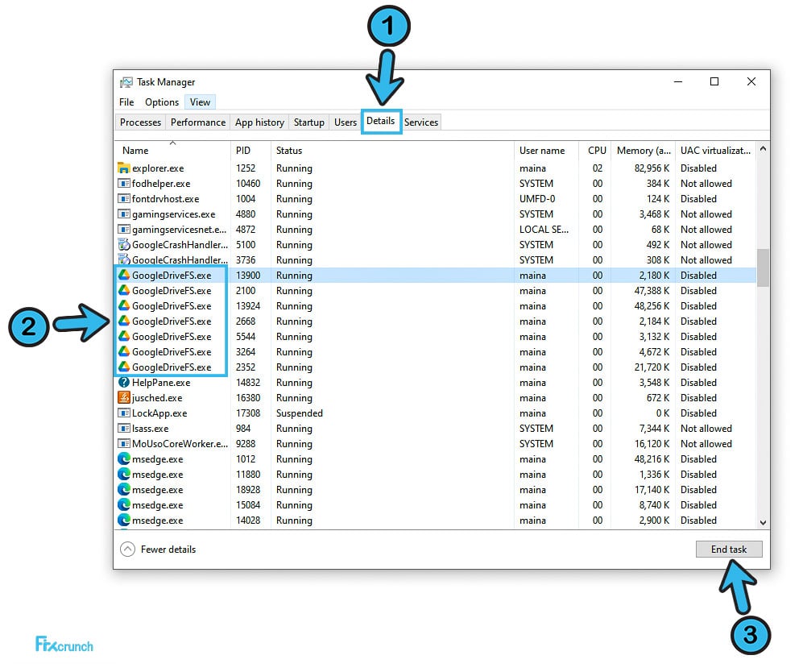803x672 pixels.
Task: Select PID 16380 cell
Action: (248, 397)
